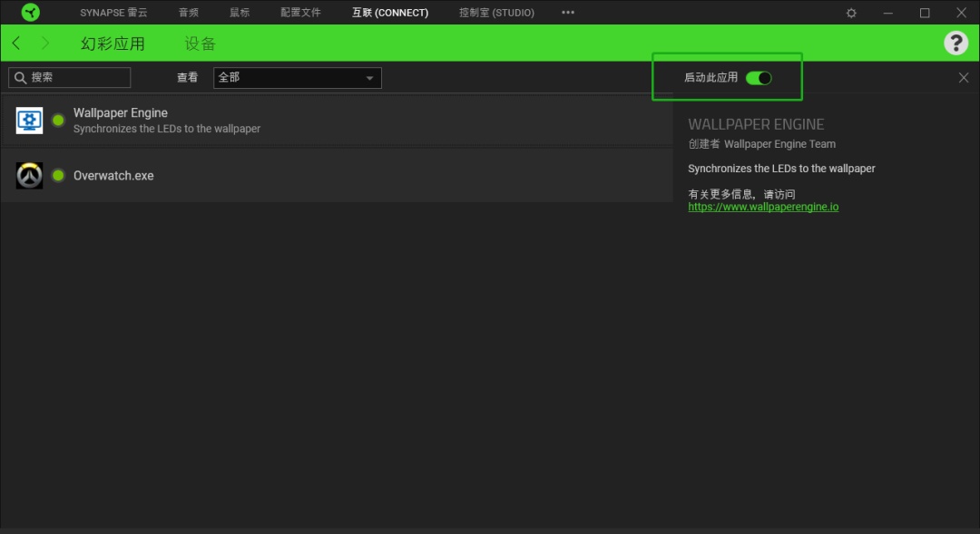Viewport: 980px width, 534px height.
Task: Click the Overwatch.exe logo icon
Action: click(29, 176)
